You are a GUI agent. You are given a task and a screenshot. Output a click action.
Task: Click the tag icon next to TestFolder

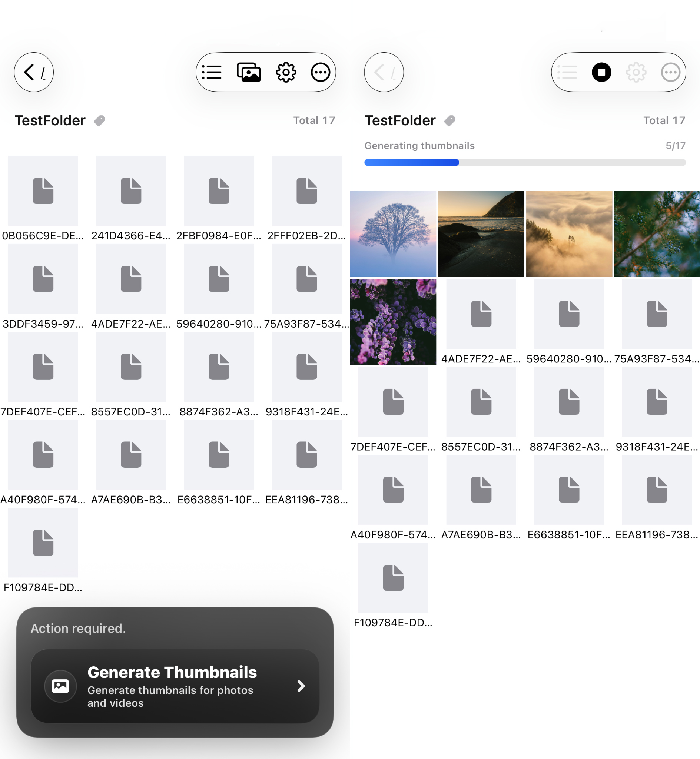[x=100, y=120]
